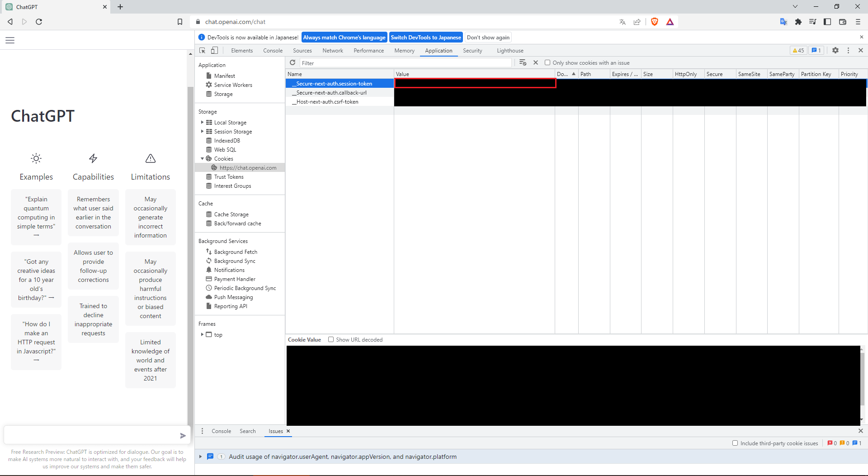Sort cookies by the Expires column header
Screen dimensions: 868x476
(625, 74)
